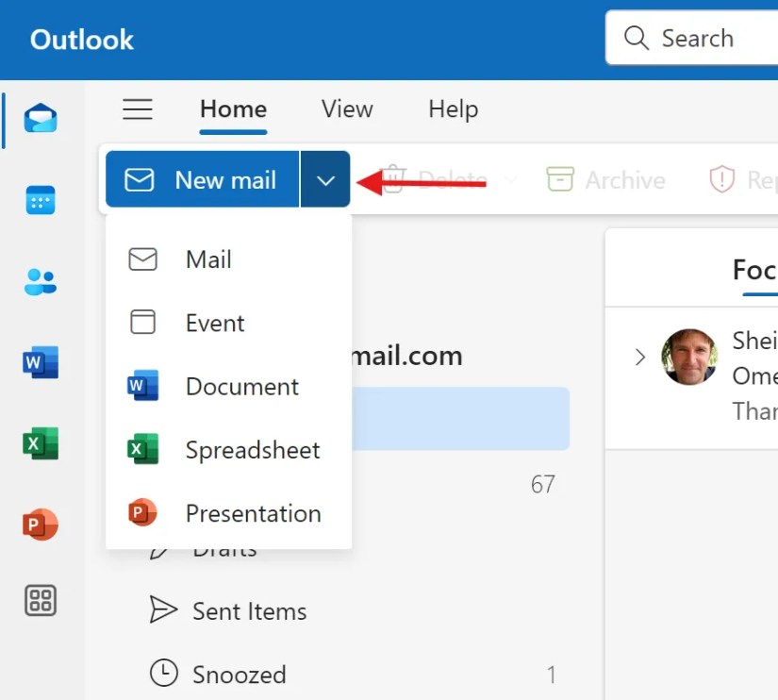
Task: Click the Archive toolbar button
Action: pyautogui.click(x=605, y=179)
